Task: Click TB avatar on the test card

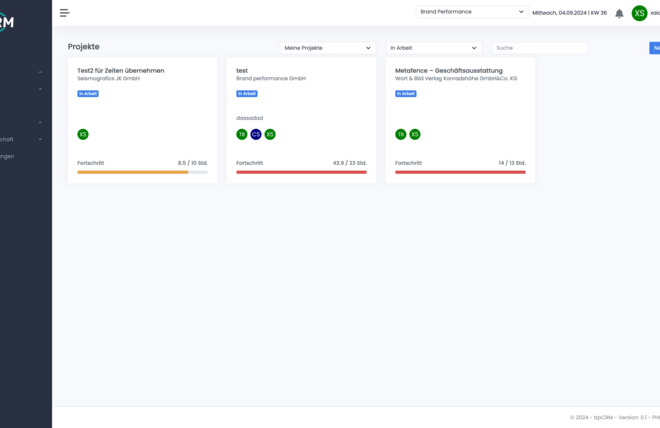Action: (242, 134)
